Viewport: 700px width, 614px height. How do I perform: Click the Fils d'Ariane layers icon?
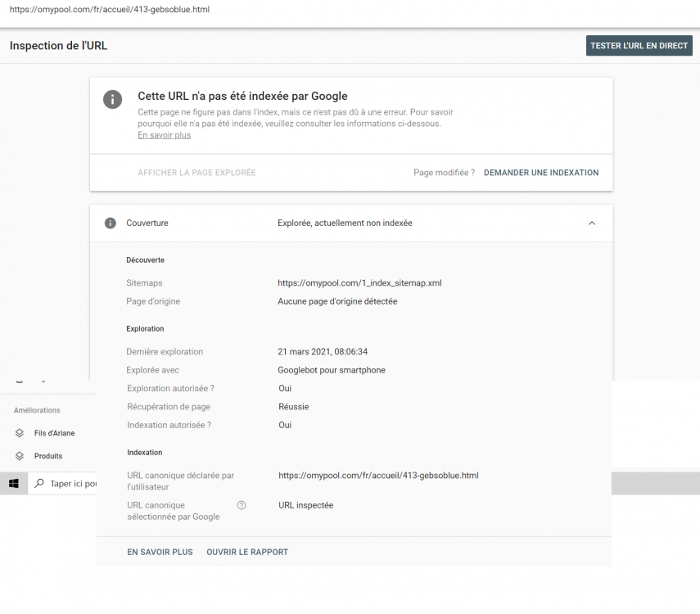click(20, 433)
